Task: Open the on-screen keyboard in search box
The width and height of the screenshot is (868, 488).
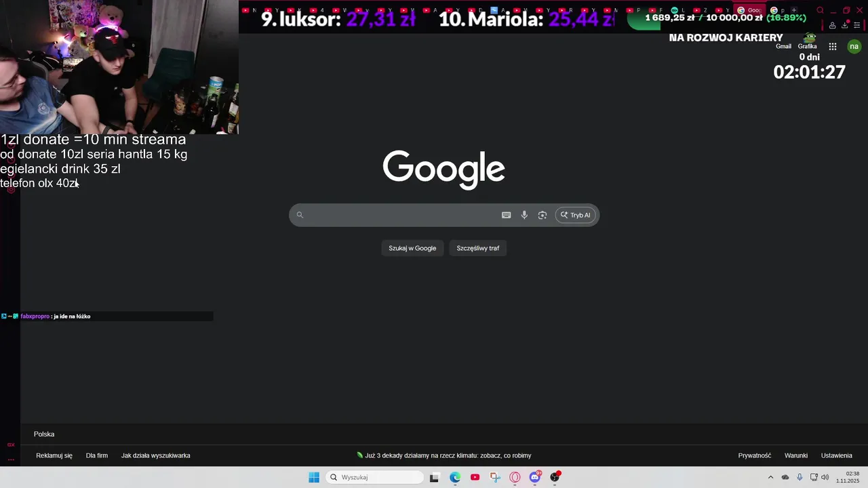Action: pos(506,215)
